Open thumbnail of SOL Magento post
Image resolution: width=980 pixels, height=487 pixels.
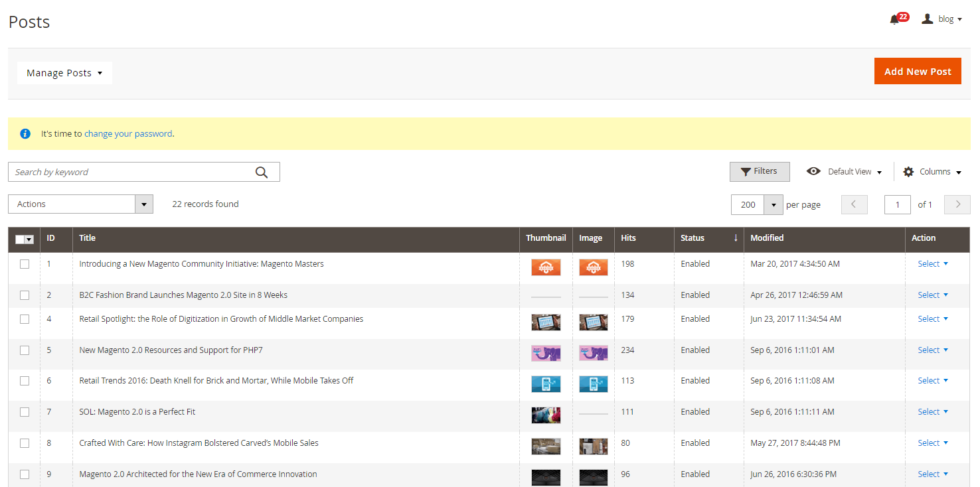546,415
